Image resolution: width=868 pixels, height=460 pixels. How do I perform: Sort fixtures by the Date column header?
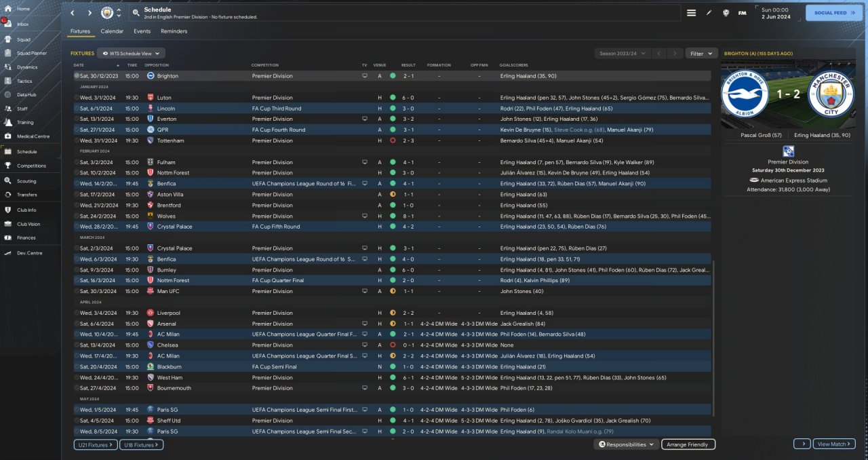(x=79, y=65)
